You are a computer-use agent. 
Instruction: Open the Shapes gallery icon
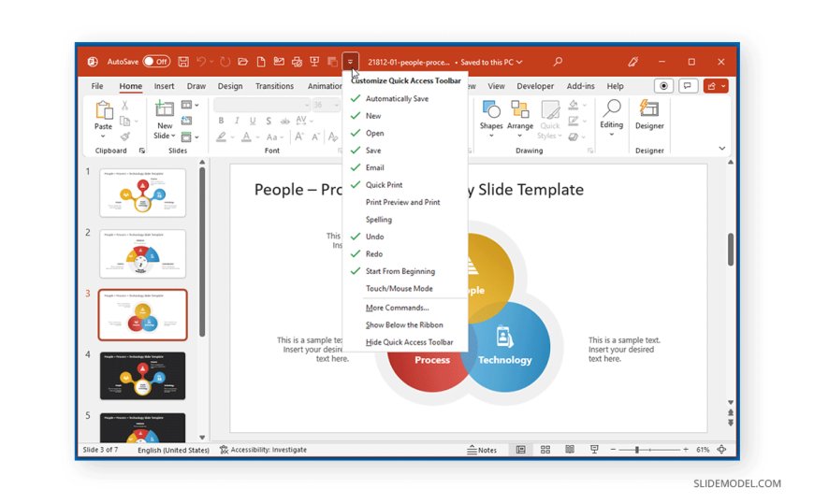(491, 112)
